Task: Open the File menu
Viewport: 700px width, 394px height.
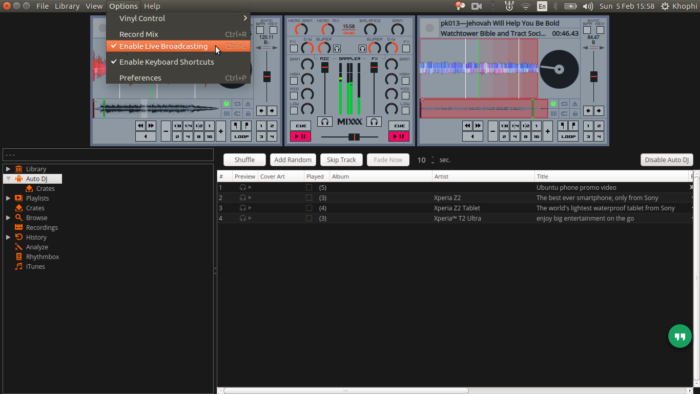Action: tap(42, 6)
